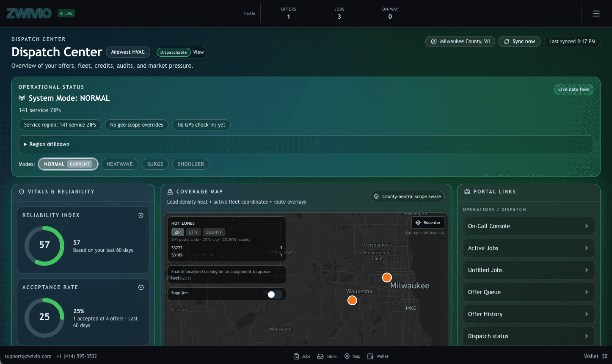Select the COUNTY tab in Hot Zones
The image size is (612, 364).
click(x=214, y=232)
